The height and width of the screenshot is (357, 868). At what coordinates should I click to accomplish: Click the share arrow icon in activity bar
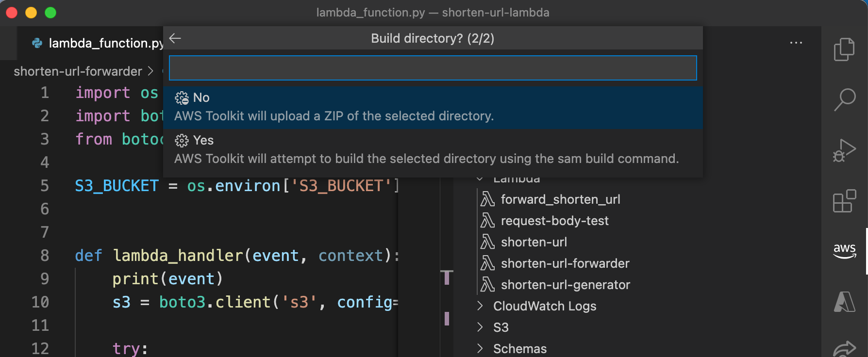[844, 349]
